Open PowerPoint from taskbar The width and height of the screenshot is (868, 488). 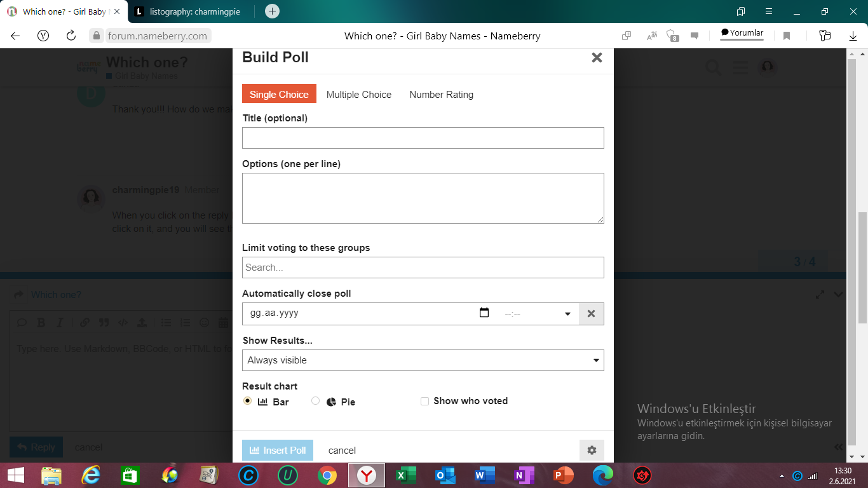[563, 475]
